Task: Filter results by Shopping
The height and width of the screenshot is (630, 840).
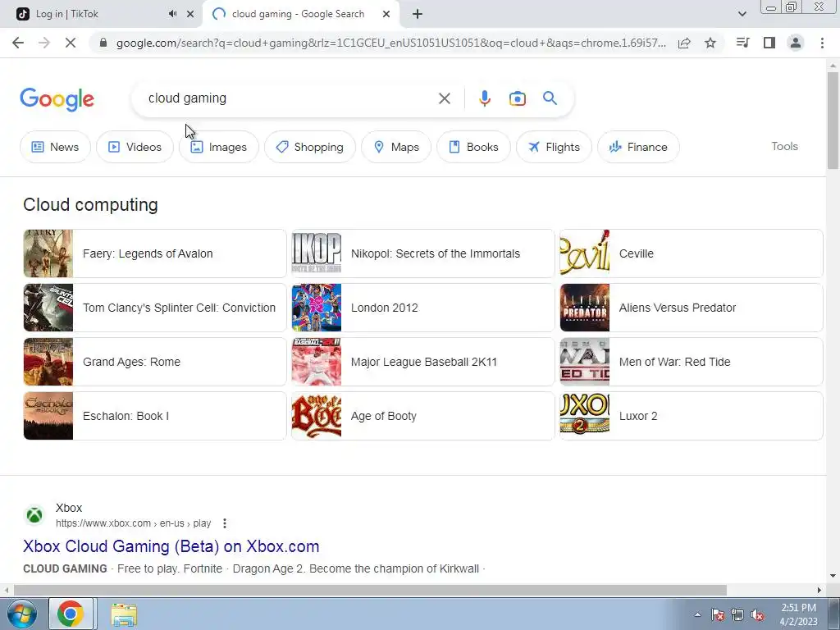Action: (309, 147)
